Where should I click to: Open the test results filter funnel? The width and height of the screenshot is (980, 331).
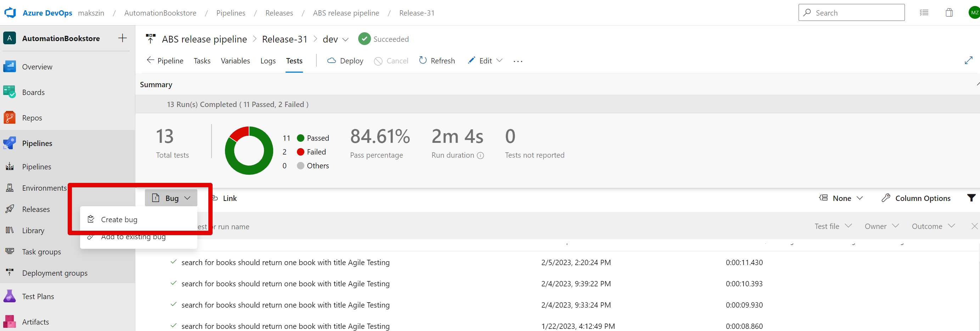pyautogui.click(x=971, y=198)
